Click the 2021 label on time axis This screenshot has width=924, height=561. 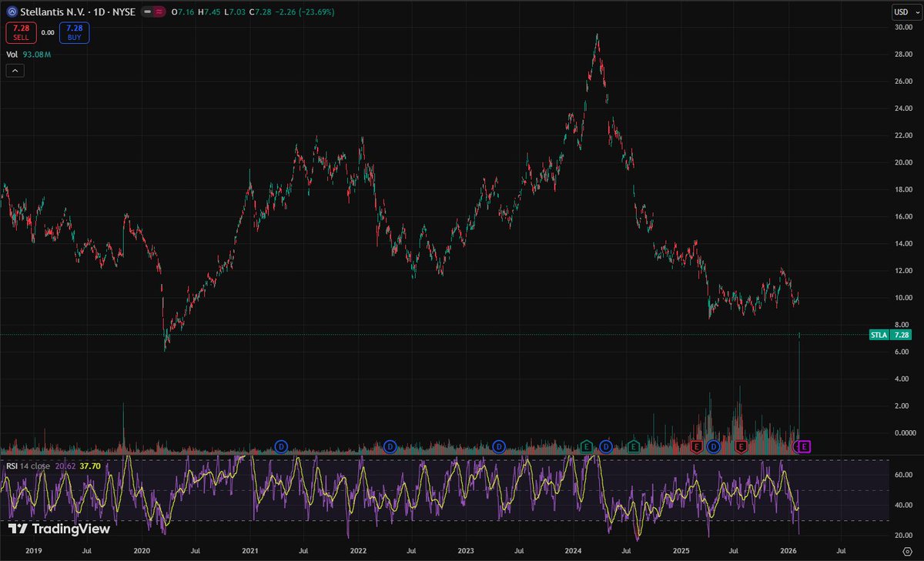250,551
